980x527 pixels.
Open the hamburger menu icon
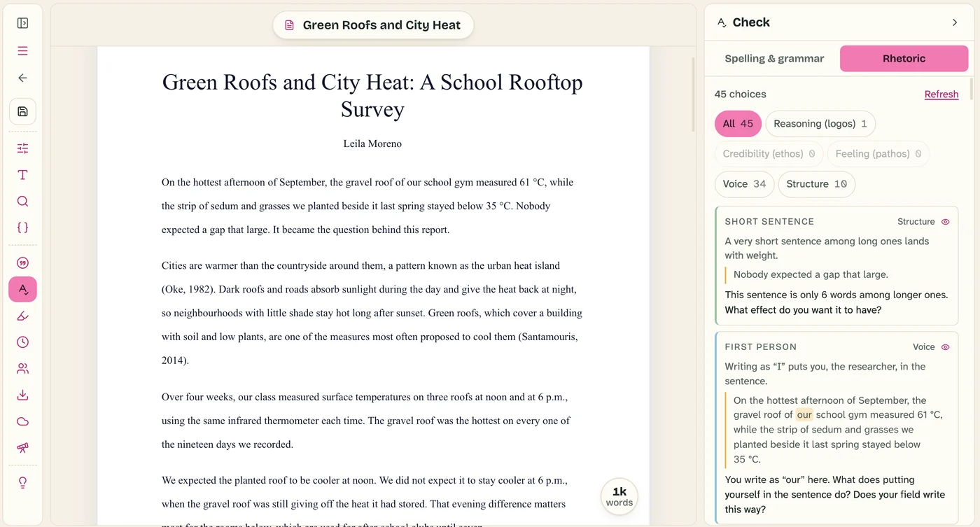(x=22, y=50)
